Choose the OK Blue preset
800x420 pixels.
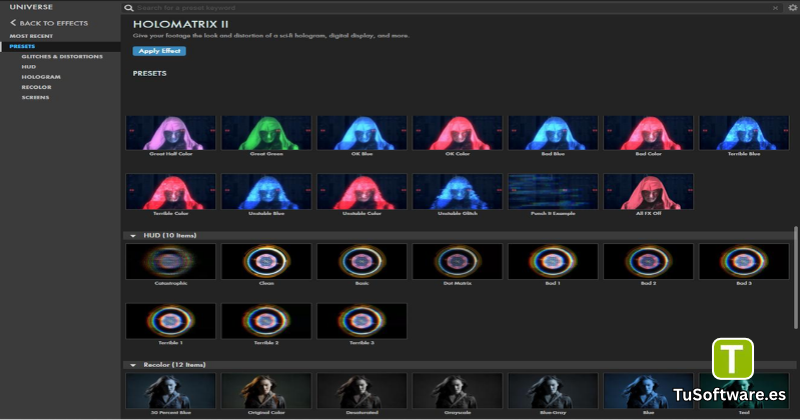pyautogui.click(x=362, y=133)
